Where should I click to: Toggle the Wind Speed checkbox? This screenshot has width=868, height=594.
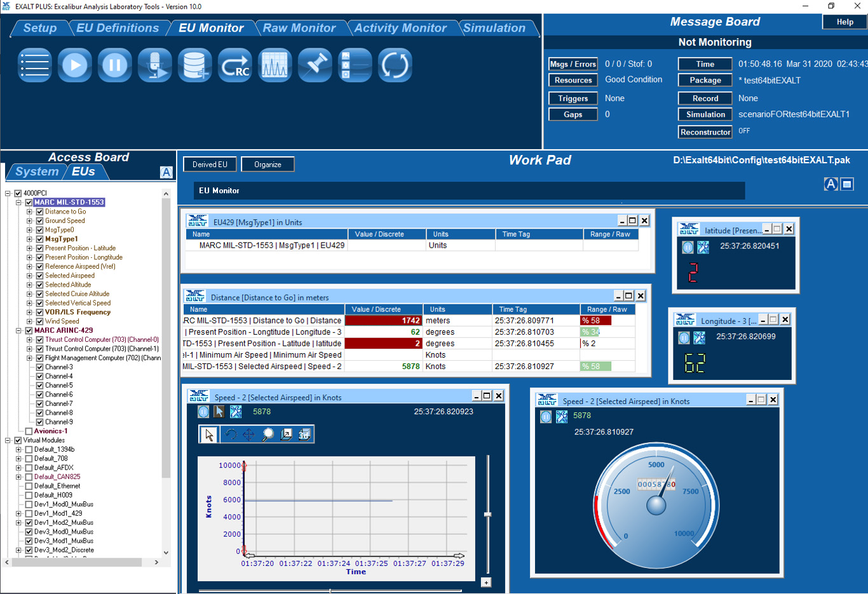(x=39, y=321)
